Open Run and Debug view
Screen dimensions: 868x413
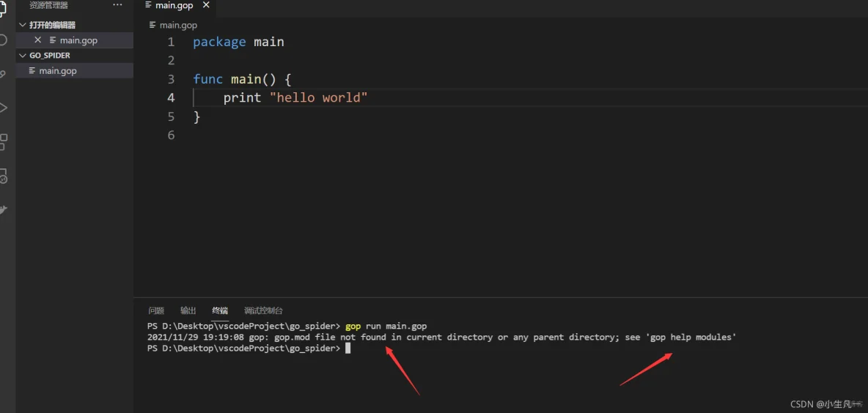pos(2,107)
